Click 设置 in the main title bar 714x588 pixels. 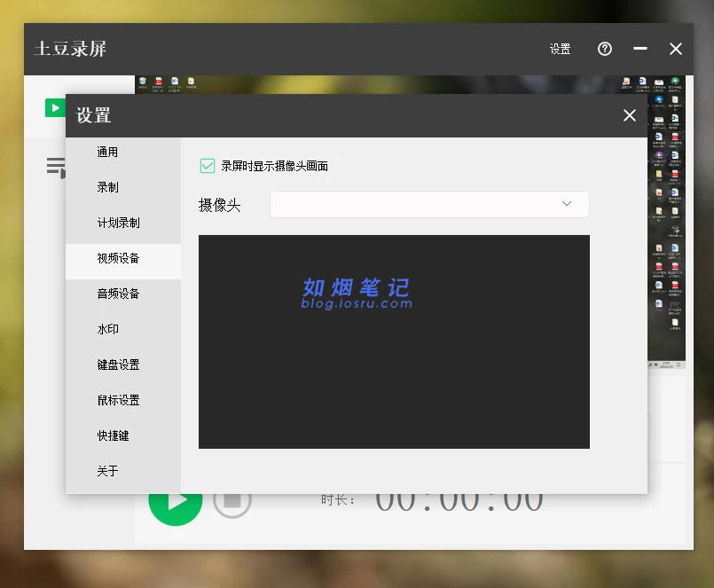560,49
